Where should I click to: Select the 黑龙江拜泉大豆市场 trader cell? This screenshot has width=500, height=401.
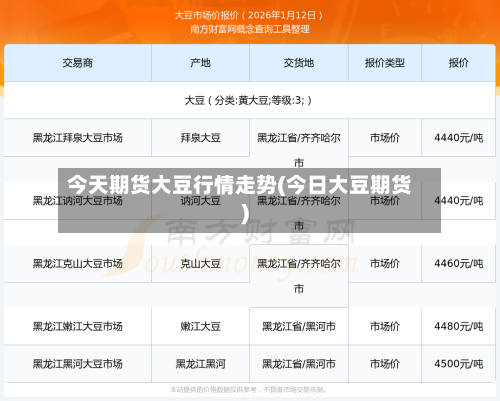[x=78, y=138]
